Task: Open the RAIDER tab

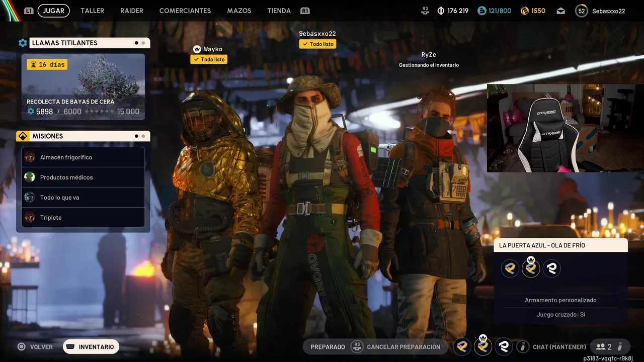Action: pyautogui.click(x=132, y=11)
